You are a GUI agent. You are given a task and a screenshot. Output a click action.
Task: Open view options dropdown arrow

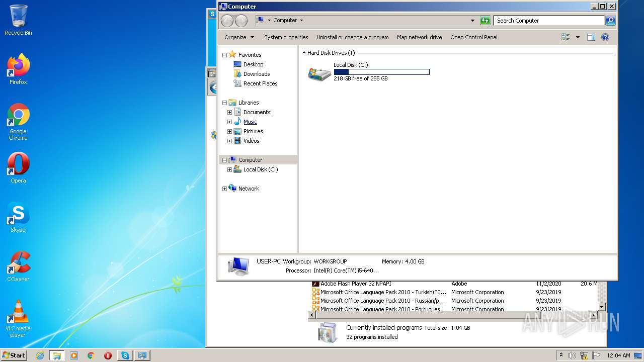(x=578, y=37)
